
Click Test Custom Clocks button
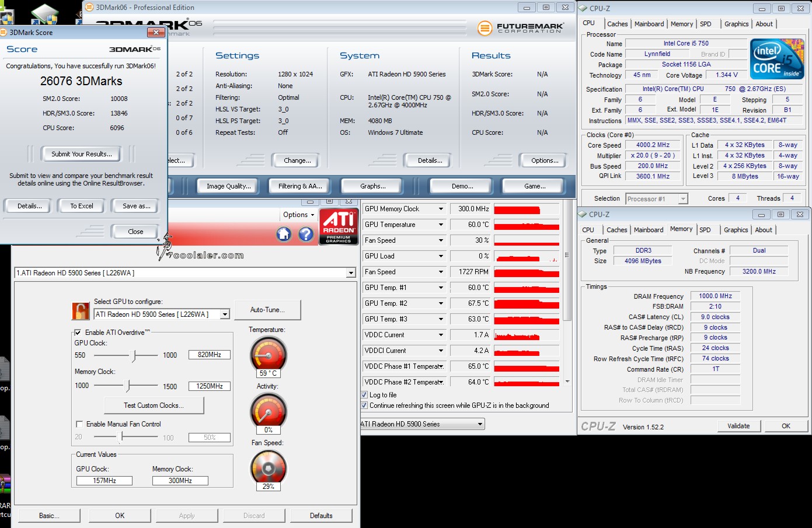point(154,405)
